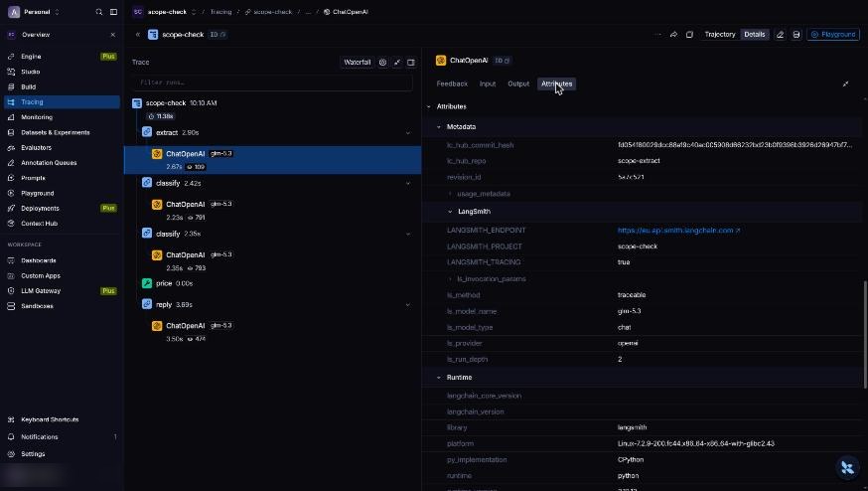The height and width of the screenshot is (491, 868).
Task: Switch to Trajectory view
Action: pyautogui.click(x=720, y=35)
